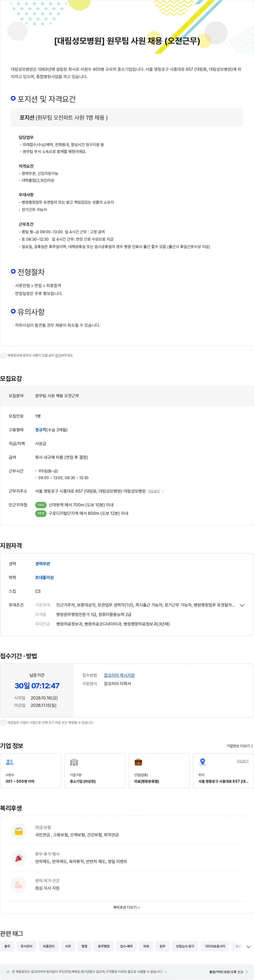Click the company type building icon
Screen dimensions: 254x980
(x=74, y=762)
